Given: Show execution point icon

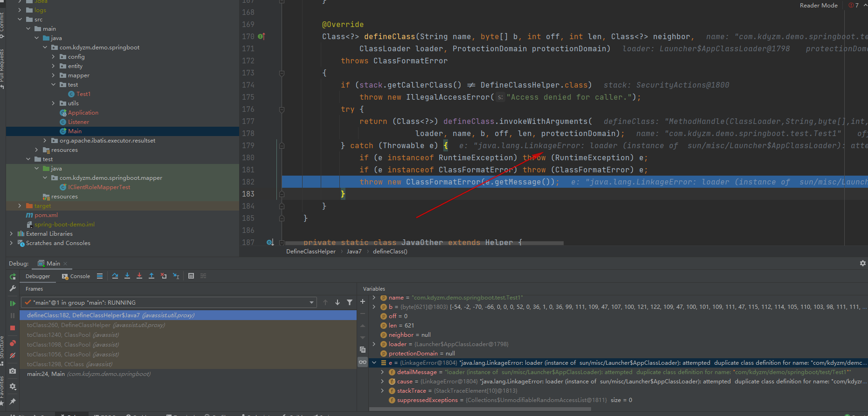Looking at the screenshot, I should (x=100, y=276).
